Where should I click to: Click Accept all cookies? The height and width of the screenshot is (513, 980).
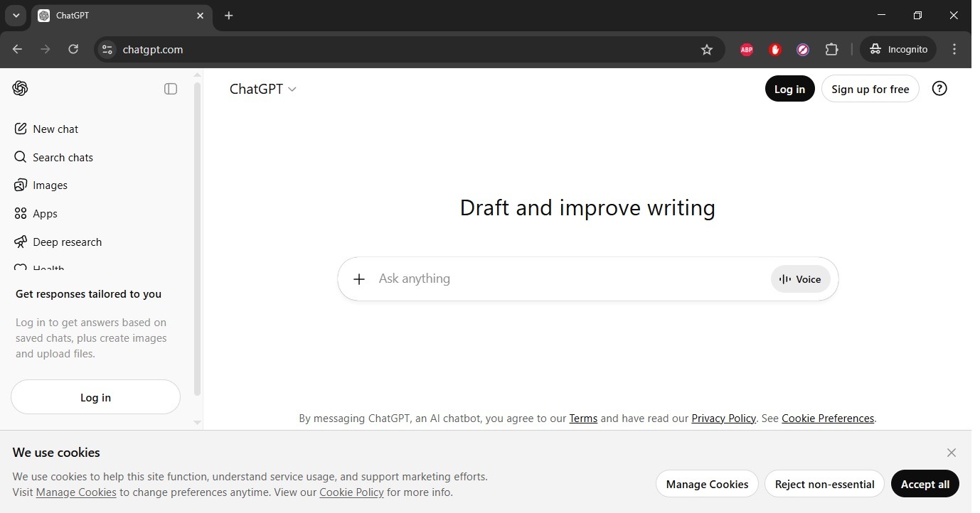click(925, 484)
